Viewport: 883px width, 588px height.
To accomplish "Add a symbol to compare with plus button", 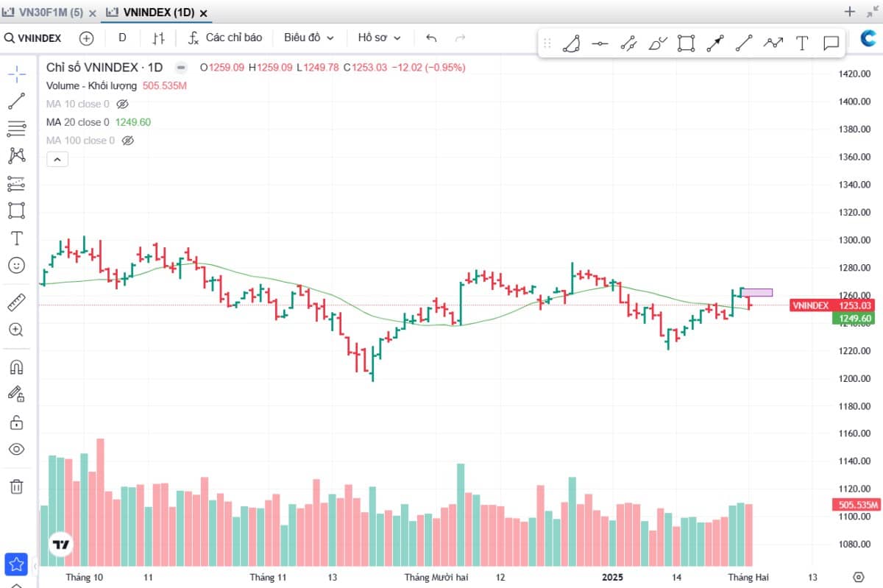I will point(87,38).
